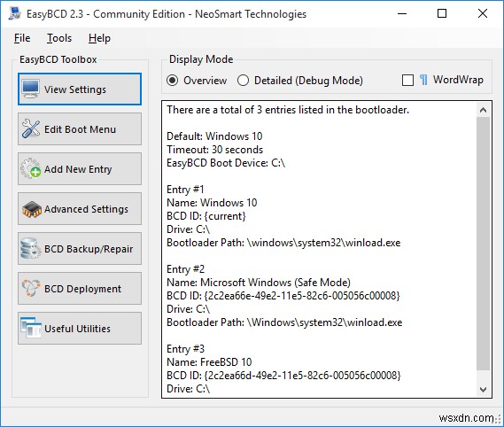Click Entry #1 Bootloader Path line
This screenshot has width=504, height=427.
pyautogui.click(x=283, y=243)
